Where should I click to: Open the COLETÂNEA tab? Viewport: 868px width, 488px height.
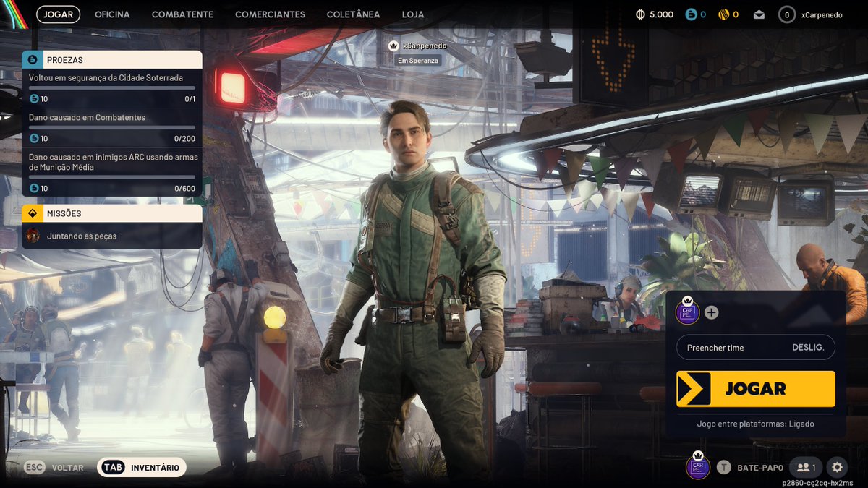(353, 14)
